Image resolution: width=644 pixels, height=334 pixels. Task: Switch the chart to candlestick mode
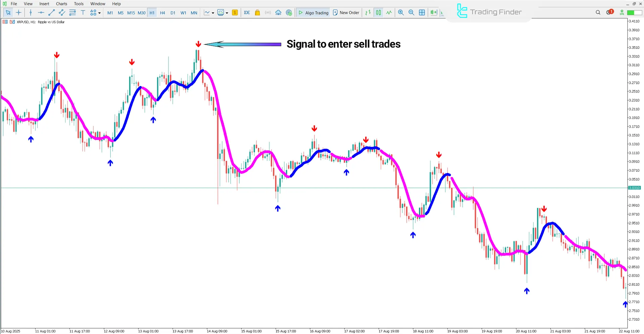[x=378, y=12]
